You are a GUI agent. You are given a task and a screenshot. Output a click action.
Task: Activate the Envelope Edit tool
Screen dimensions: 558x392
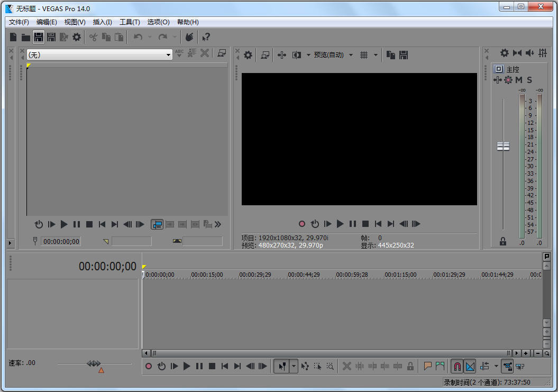[305, 366]
